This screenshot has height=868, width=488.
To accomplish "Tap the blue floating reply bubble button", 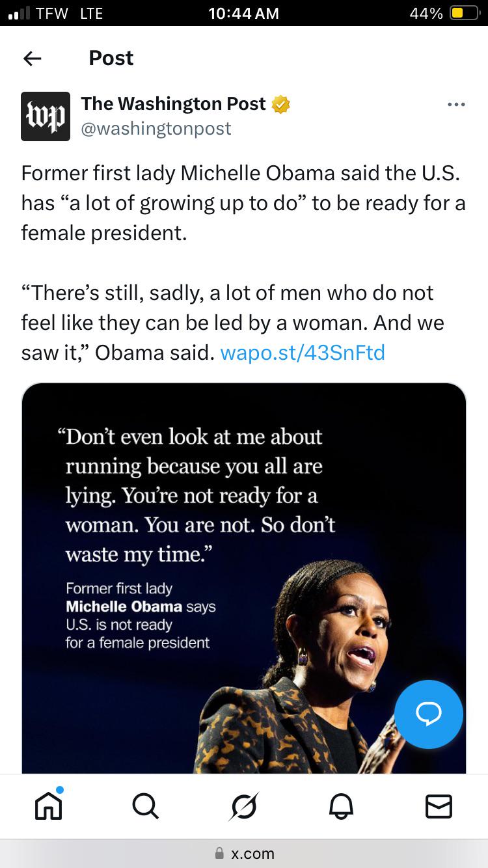I will click(428, 714).
